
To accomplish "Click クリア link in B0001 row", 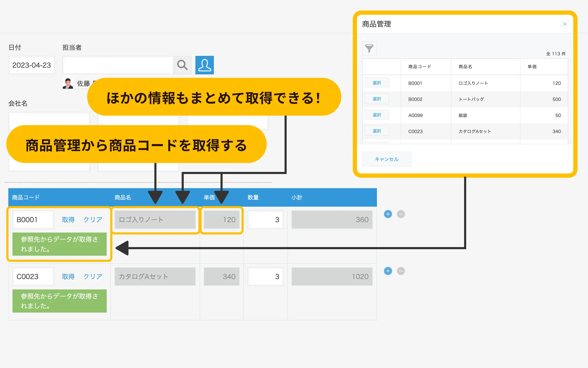I will 93,219.
